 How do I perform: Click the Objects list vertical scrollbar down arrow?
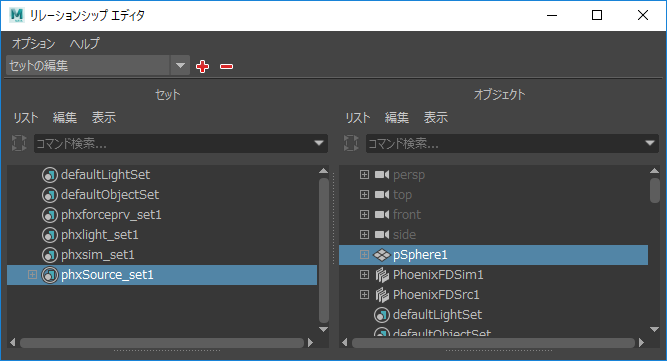tap(654, 330)
